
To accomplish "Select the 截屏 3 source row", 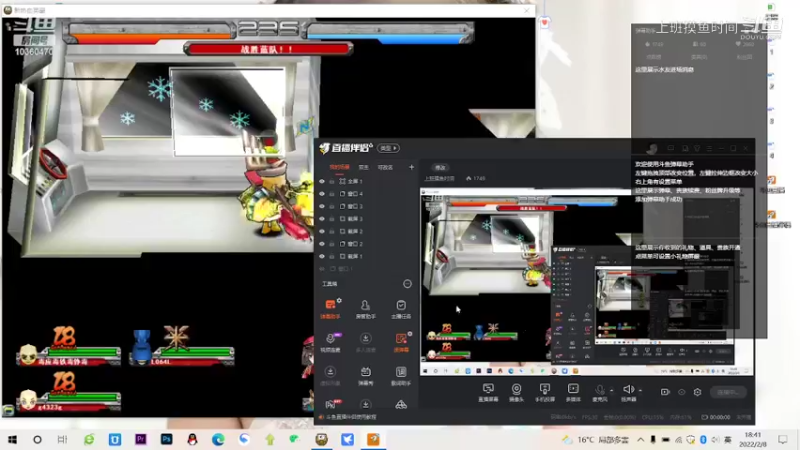I will 367,219.
